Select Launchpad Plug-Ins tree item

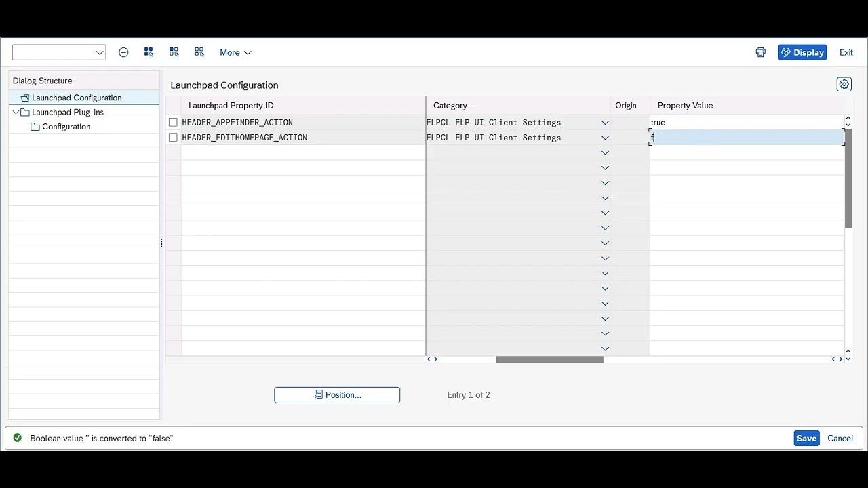[68, 113]
